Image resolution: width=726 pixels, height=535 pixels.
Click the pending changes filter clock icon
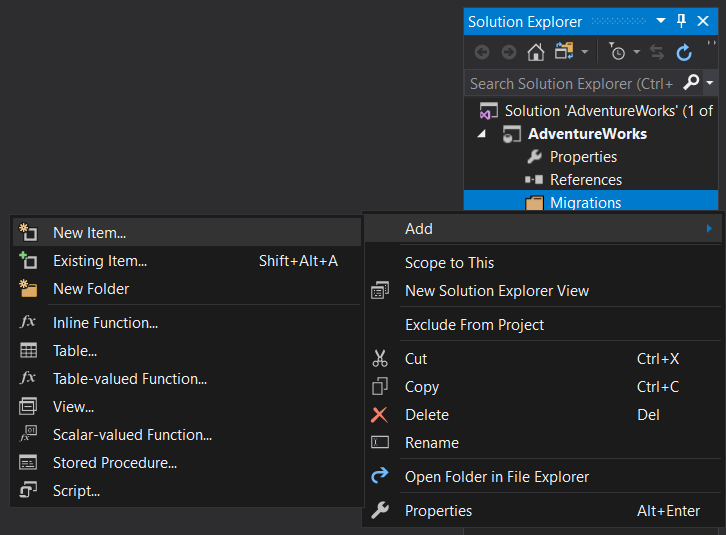pos(617,52)
